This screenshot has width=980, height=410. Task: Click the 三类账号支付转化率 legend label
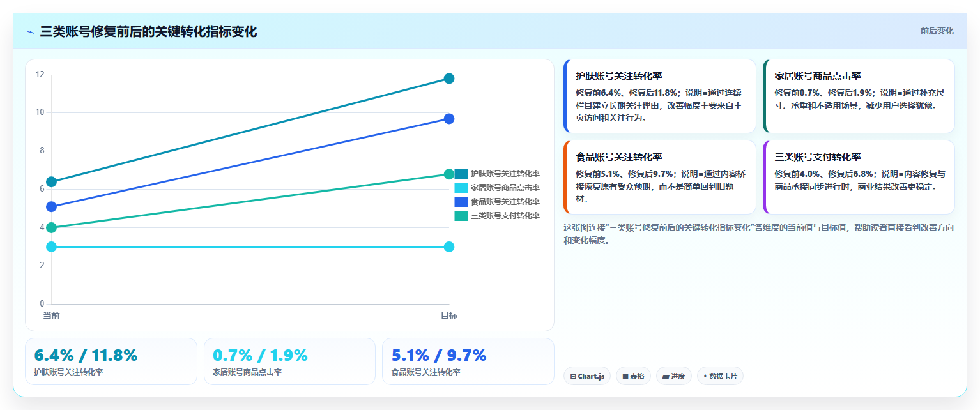505,216
